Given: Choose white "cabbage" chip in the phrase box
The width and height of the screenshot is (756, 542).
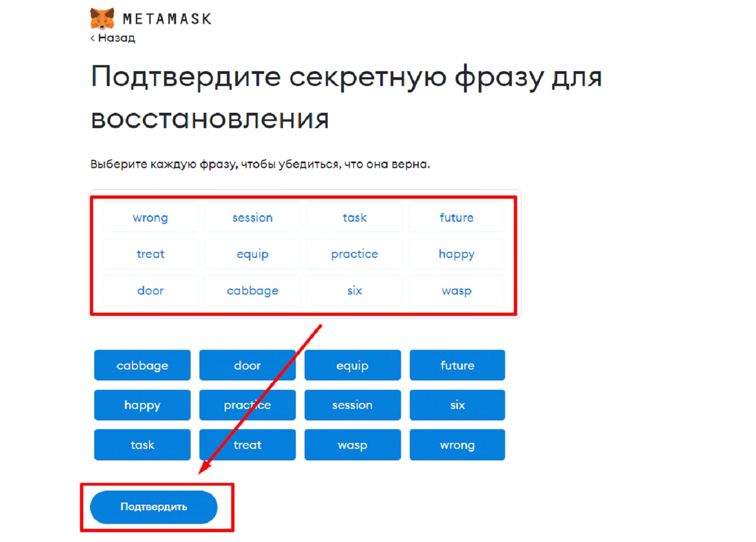Looking at the screenshot, I should [x=253, y=291].
